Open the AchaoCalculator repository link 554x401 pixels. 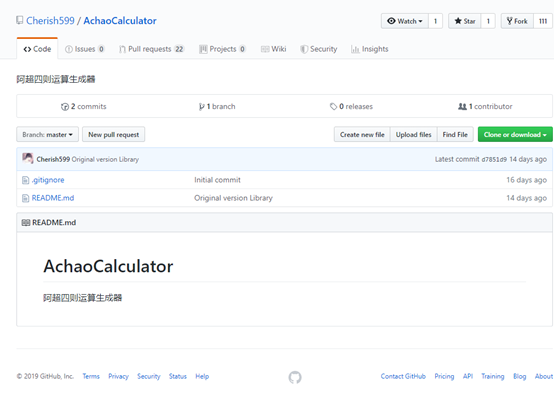click(x=120, y=20)
